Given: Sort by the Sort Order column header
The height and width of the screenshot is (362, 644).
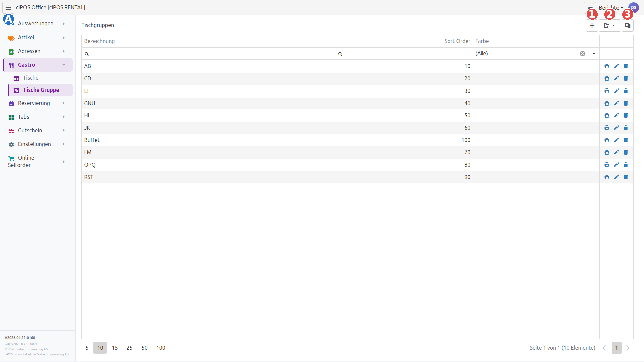Looking at the screenshot, I should point(404,41).
